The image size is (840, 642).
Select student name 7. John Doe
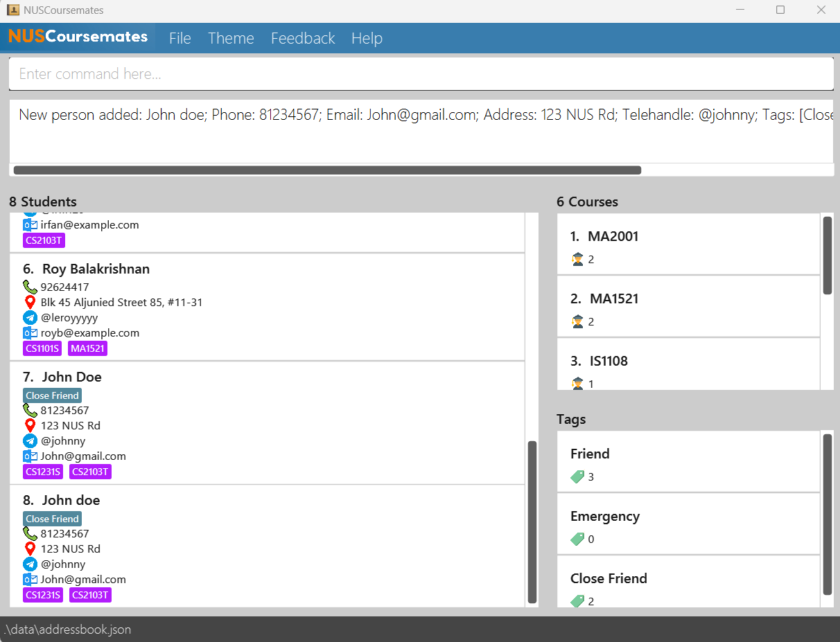[x=62, y=377]
